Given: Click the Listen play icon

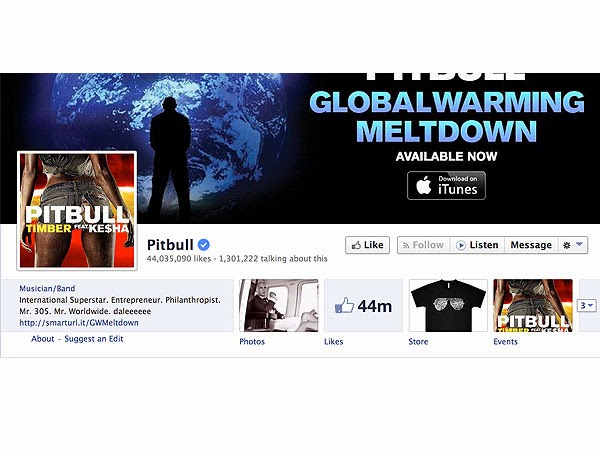Looking at the screenshot, I should (x=461, y=245).
